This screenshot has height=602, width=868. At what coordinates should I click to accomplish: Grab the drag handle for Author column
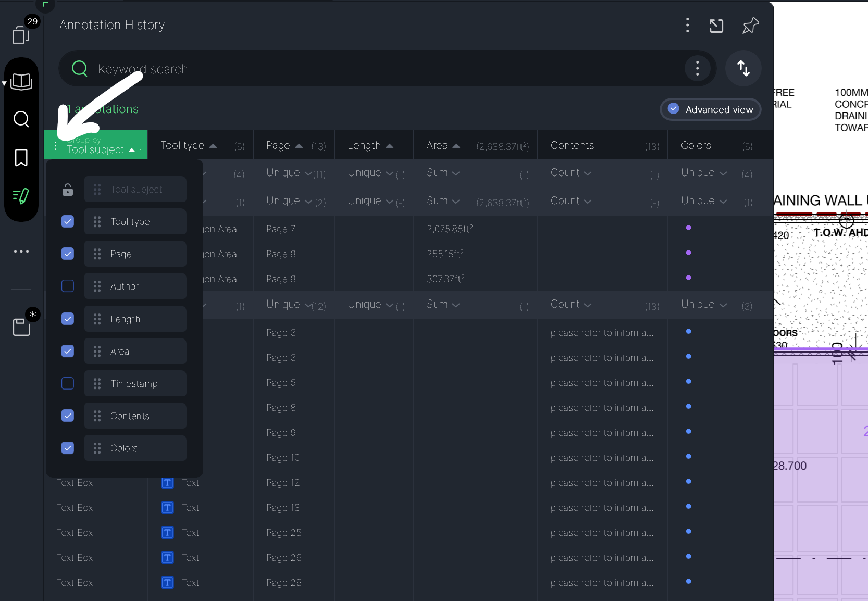97,286
